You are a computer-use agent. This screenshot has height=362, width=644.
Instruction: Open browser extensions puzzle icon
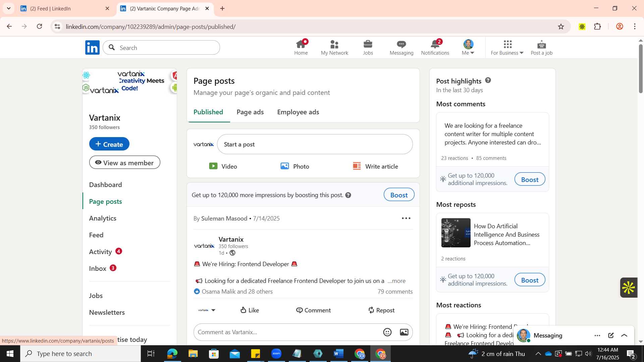click(597, 26)
